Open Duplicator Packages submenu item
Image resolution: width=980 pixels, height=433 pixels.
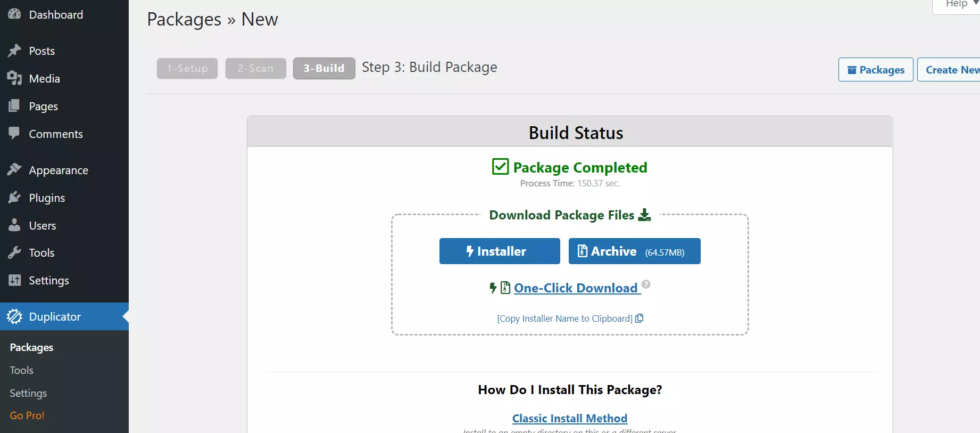(31, 347)
